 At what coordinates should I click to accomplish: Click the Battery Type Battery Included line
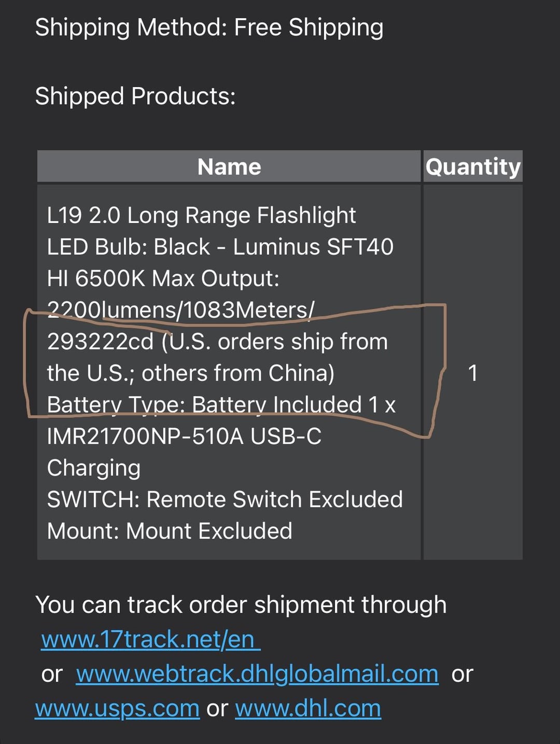click(x=221, y=405)
